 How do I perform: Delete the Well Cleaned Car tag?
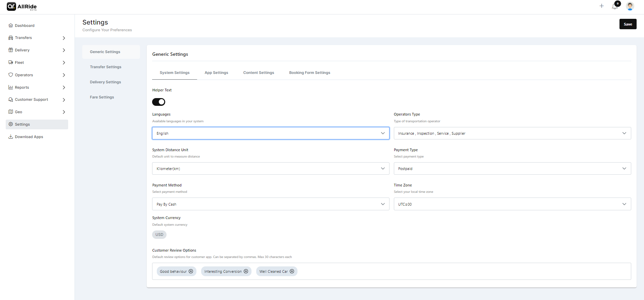point(292,271)
